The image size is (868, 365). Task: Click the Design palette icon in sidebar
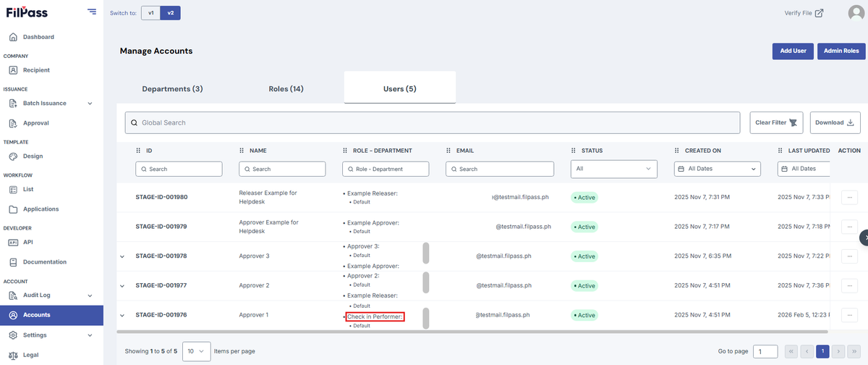[x=13, y=156]
